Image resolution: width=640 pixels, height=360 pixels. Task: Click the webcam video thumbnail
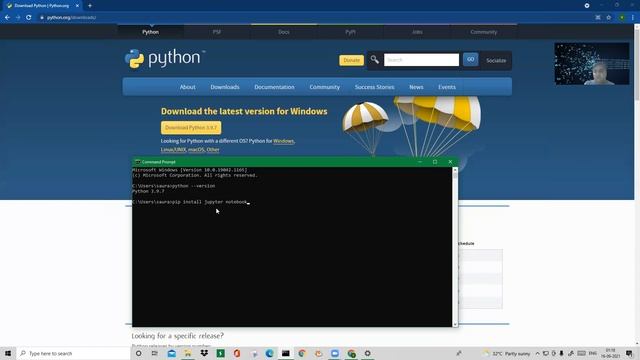click(592, 64)
